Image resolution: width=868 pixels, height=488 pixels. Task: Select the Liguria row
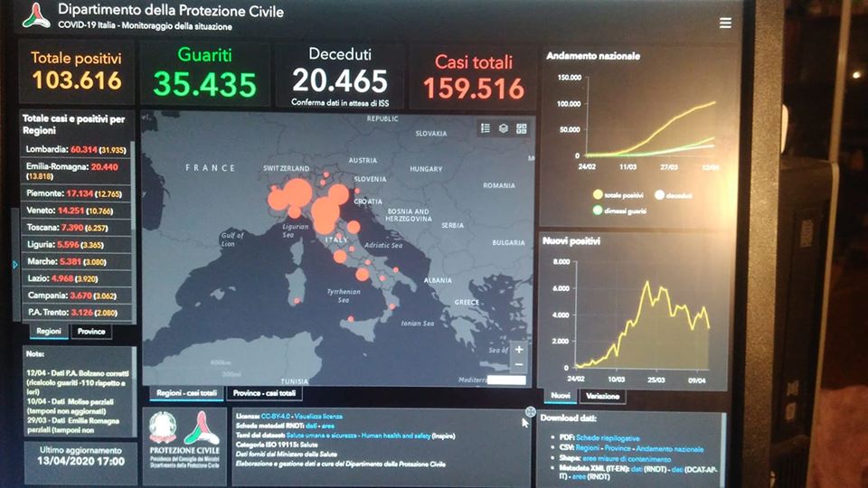[76, 245]
